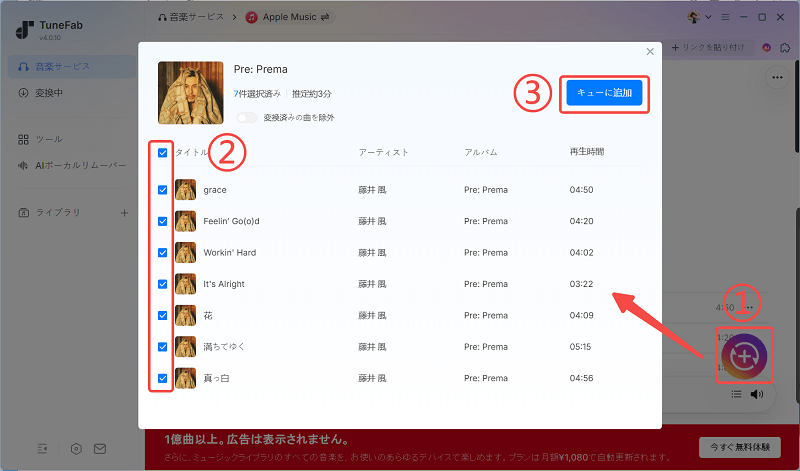Open the hamburger menu in title bar
Viewport: 800px width, 471px height.
pyautogui.click(x=725, y=17)
